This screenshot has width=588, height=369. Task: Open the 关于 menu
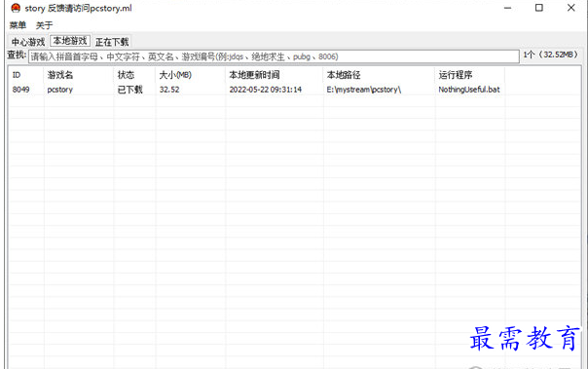click(x=44, y=25)
